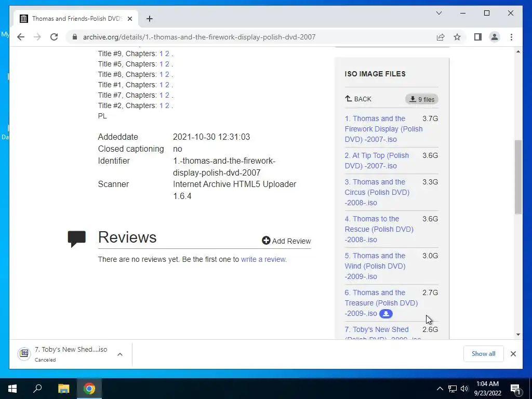The height and width of the screenshot is (399, 532).
Task: Click Add Review
Action: (287, 241)
